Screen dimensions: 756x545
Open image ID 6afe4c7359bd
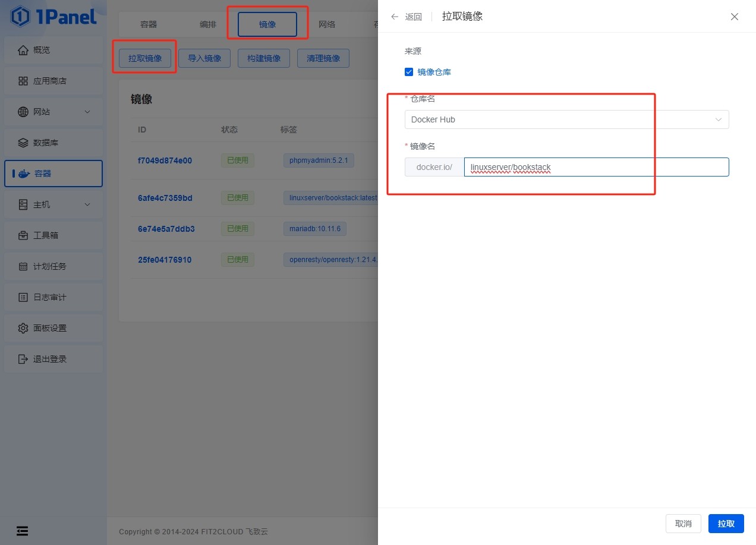pyautogui.click(x=165, y=198)
